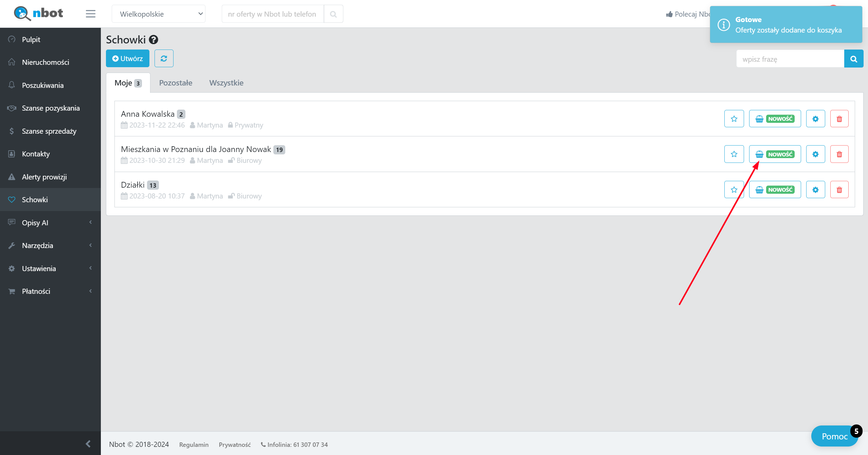Screen dimensions: 868x455
Task: Open the Regulamin link
Action: click(194, 444)
